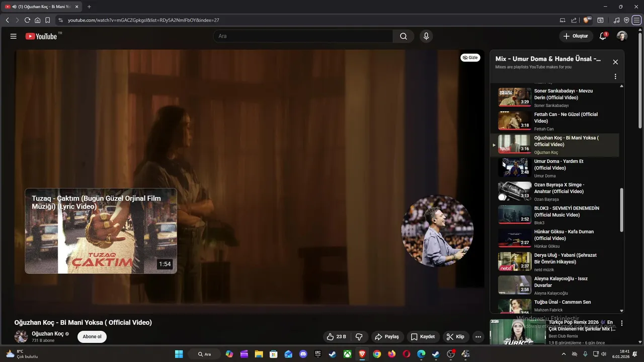Click the browser address bar URL
Image resolution: width=644 pixels, height=362 pixels.
pyautogui.click(x=143, y=20)
